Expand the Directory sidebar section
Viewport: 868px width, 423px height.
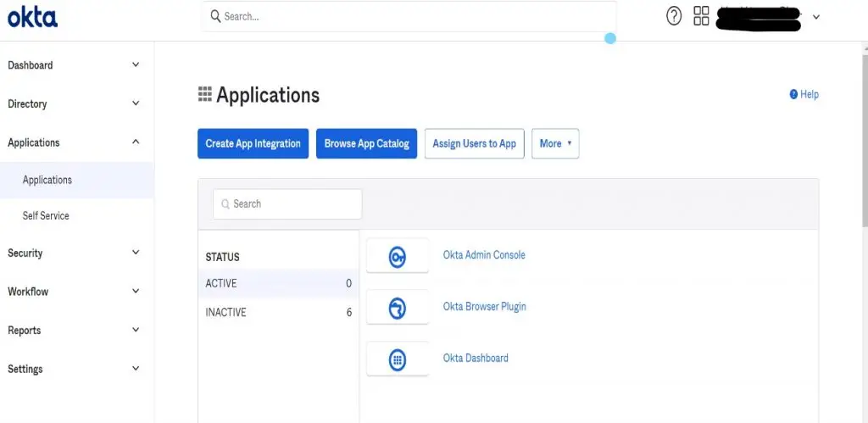pos(136,103)
